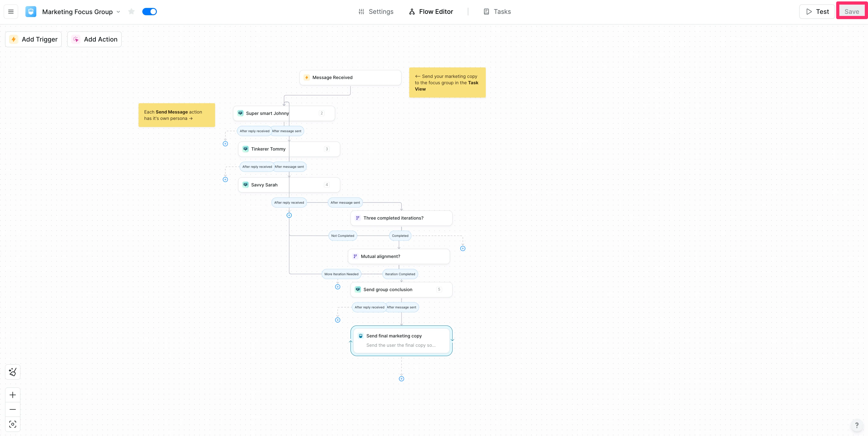Toggle the agent active switch
The image size is (868, 436).
[x=149, y=12]
